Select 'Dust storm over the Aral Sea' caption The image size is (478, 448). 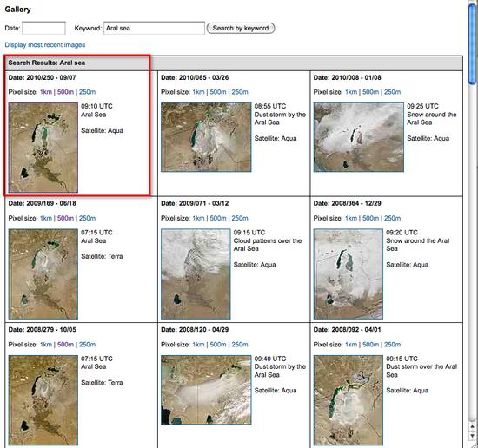pyautogui.click(x=422, y=371)
